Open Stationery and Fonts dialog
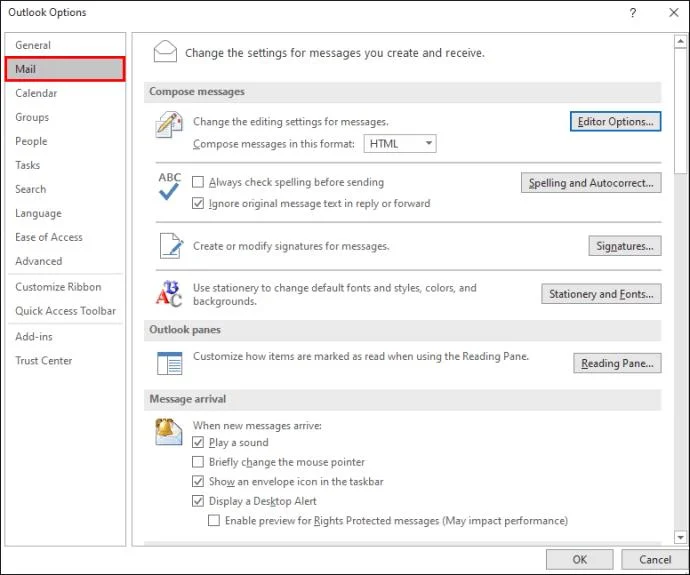Viewport: 690px width, 575px height. [x=601, y=293]
